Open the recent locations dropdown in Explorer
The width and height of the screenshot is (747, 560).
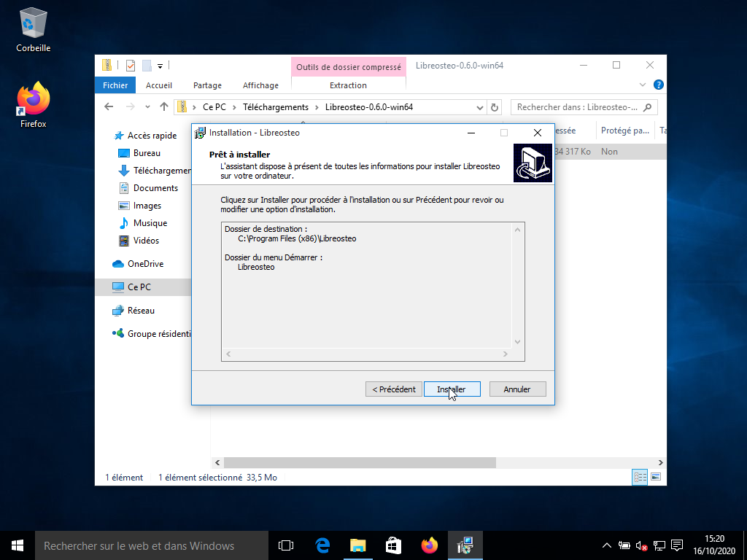click(147, 107)
